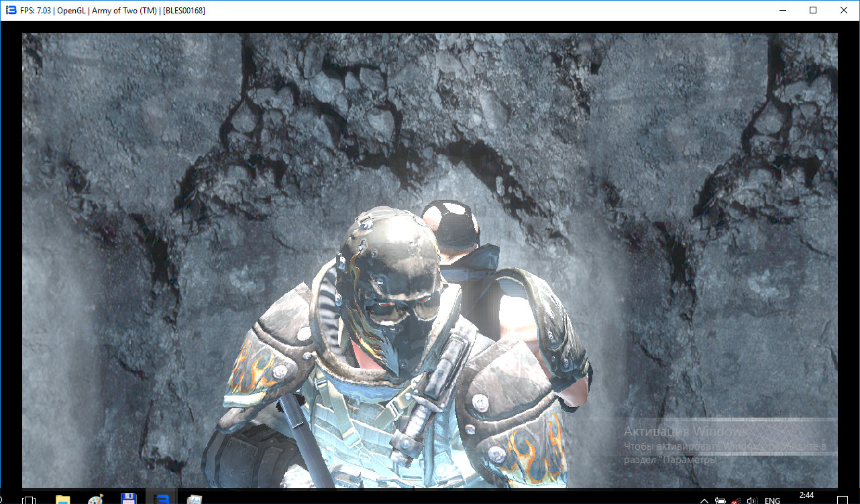Open network connection status icon
860x504 pixels.
(737, 501)
